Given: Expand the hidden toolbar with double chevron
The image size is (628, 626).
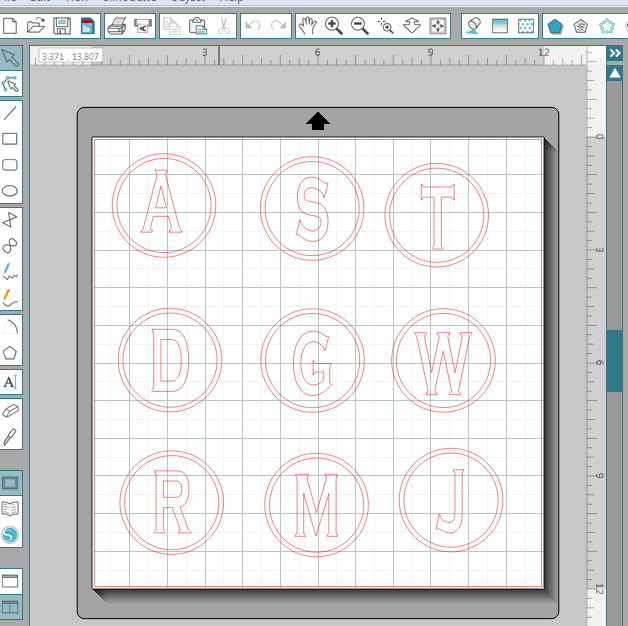Looking at the screenshot, I should pos(614,53).
